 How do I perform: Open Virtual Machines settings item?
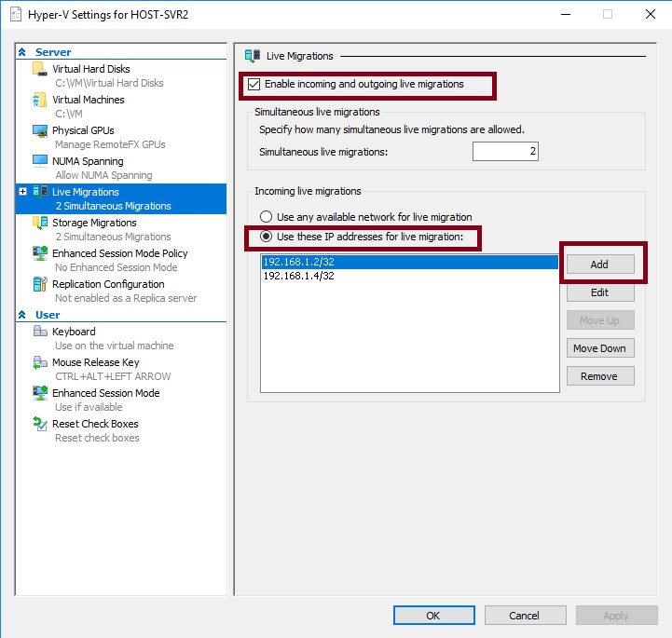[88, 100]
